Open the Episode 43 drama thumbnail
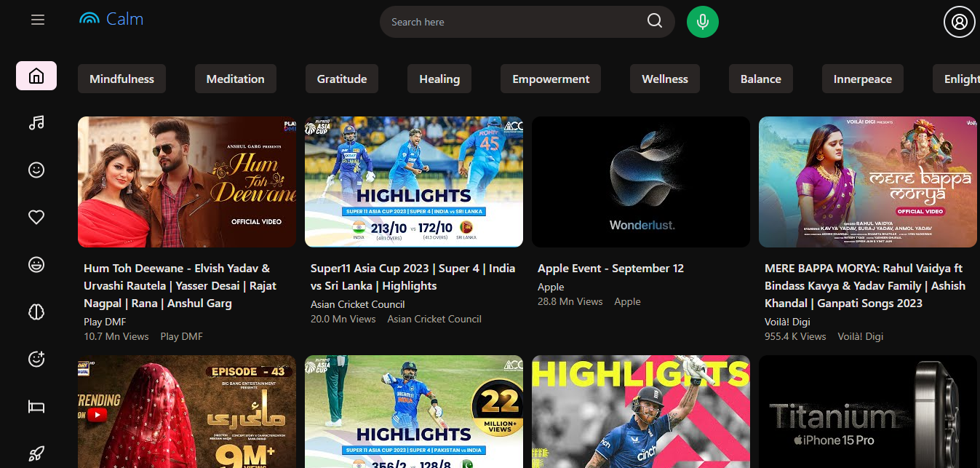This screenshot has width=980, height=468. point(187,411)
